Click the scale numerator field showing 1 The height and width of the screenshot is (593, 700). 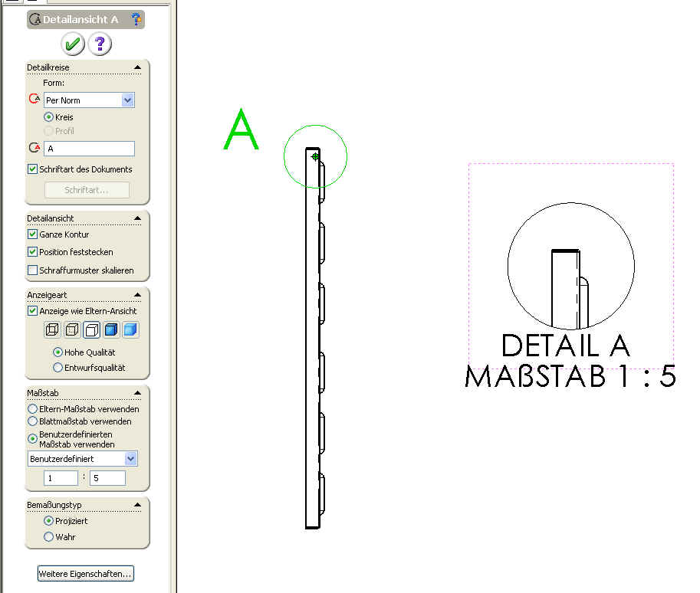click(61, 478)
